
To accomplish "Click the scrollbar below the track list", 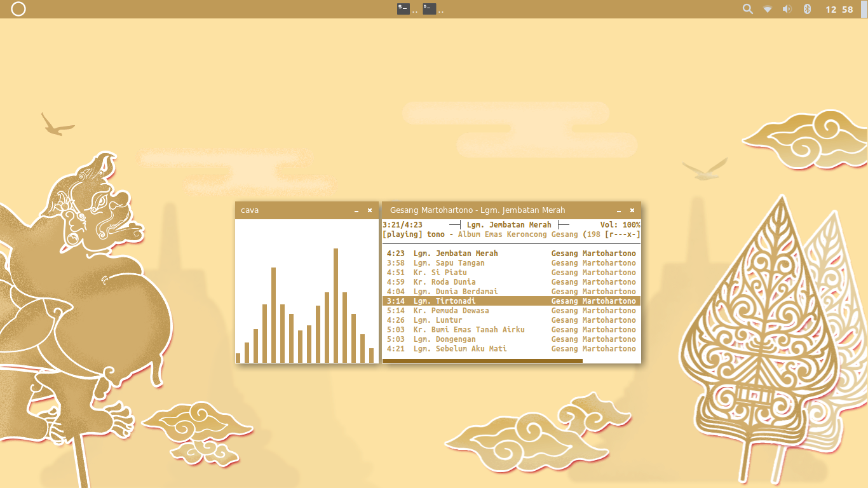I will (482, 360).
